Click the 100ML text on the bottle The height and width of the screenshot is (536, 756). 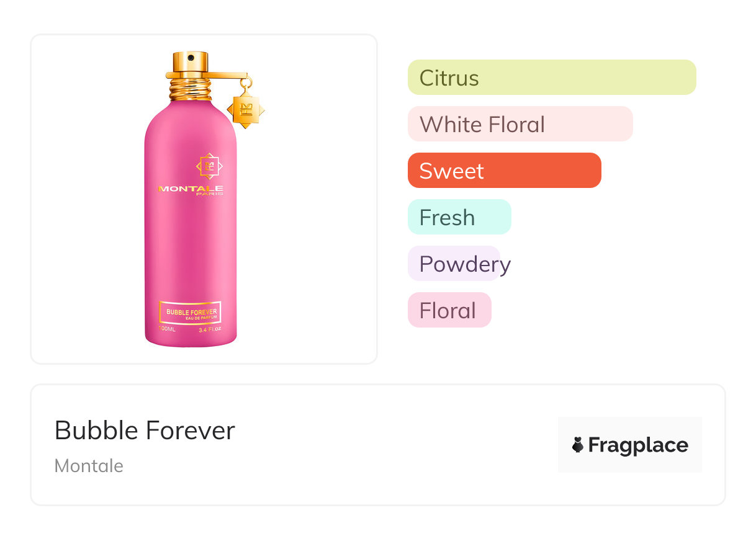coord(168,329)
